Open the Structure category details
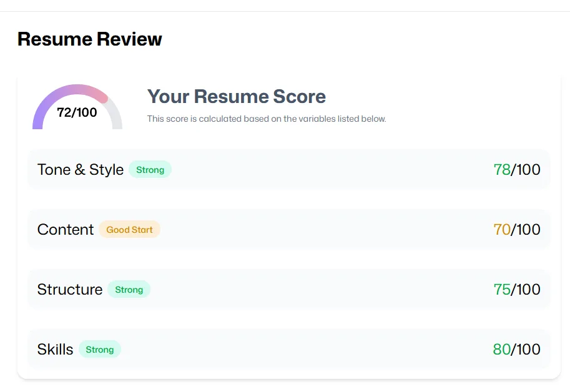This screenshot has width=570, height=392. 69,290
